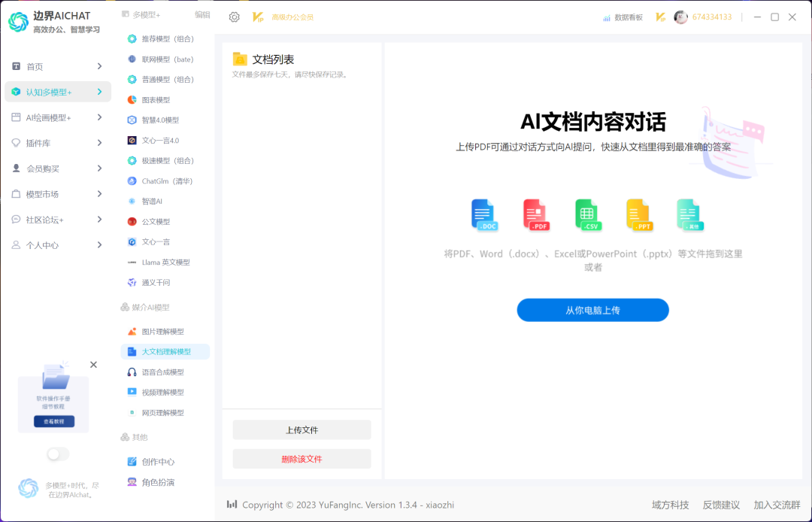Select the 角色扮演 role play model

(159, 481)
